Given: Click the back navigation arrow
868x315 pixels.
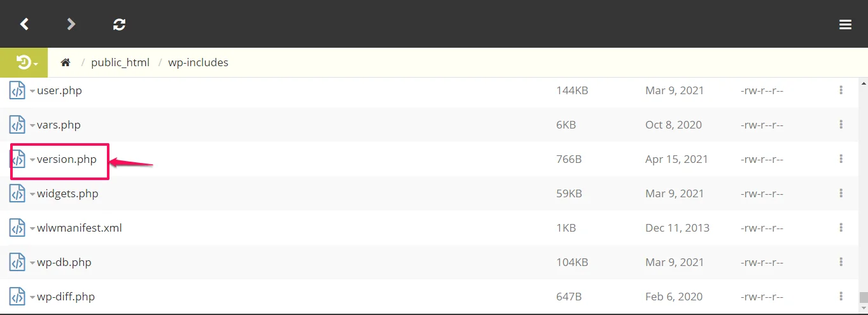Looking at the screenshot, I should [x=24, y=24].
